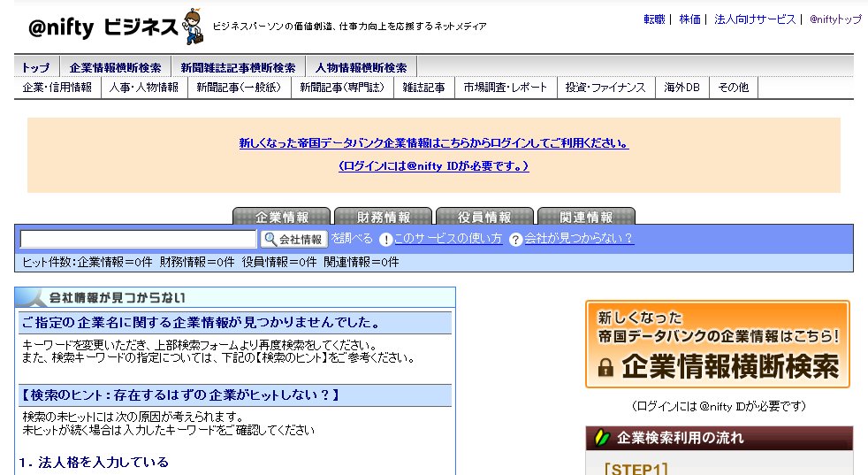This screenshot has height=475, width=868.
Task: Switch to the 役員情報 search tab
Action: pyautogui.click(x=484, y=216)
